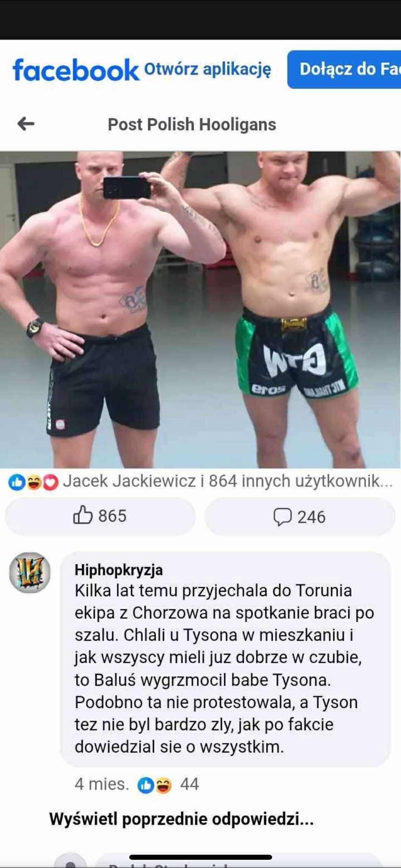Expand Wyświetl poprzednie odpowiedzi
The width and height of the screenshot is (401, 868).
click(181, 819)
